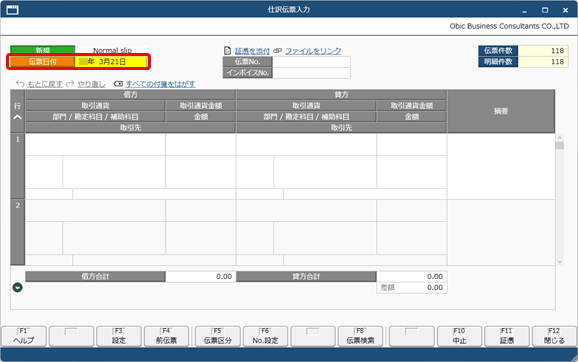This screenshot has width=578, height=362.
Task: Click the document icon beside 証憑を添付
Action: point(227,51)
